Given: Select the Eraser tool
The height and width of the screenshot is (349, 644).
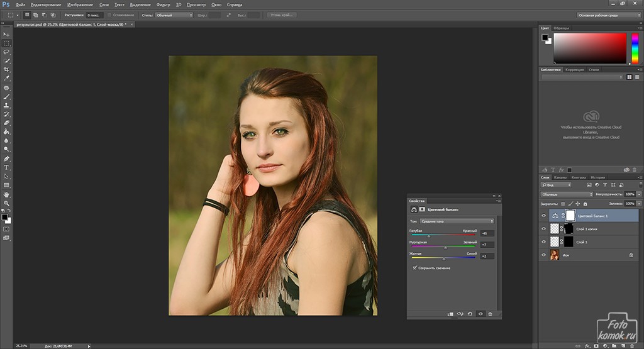Looking at the screenshot, I should 6,123.
